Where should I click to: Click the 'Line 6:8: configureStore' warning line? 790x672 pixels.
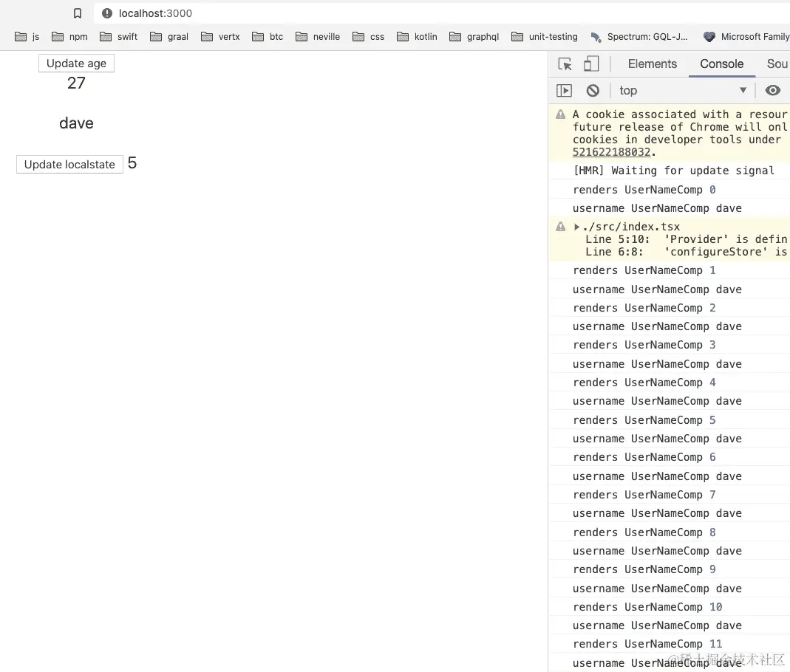coord(686,252)
